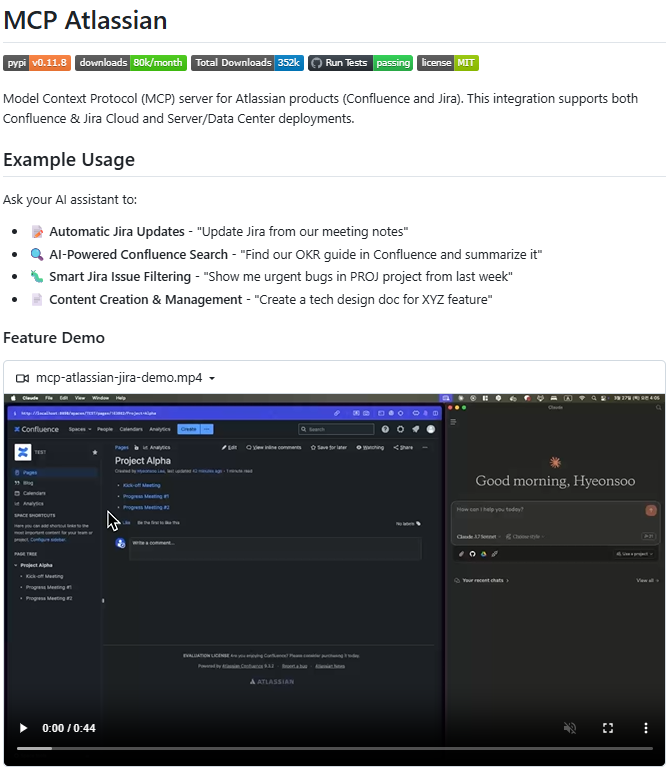This screenshot has height=770, width=671.
Task: Click the paperclip attach icon in Claude
Action: [x=461, y=554]
